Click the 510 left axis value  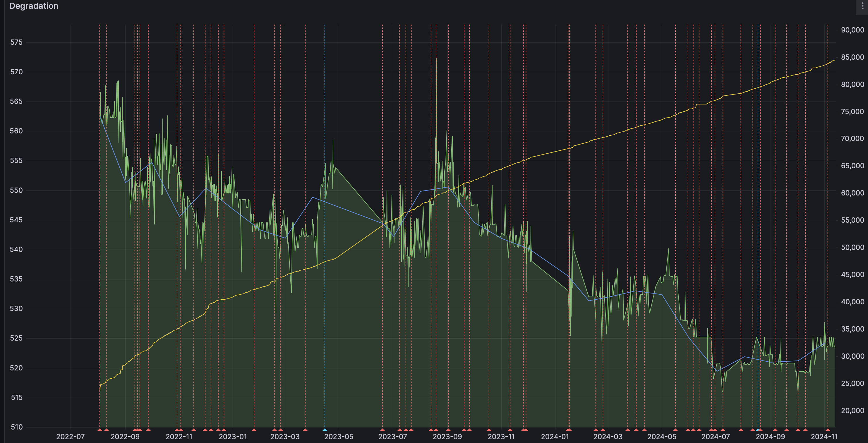(16, 427)
